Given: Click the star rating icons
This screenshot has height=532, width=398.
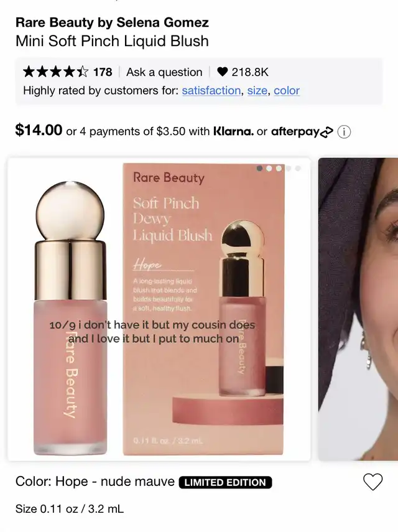Looking at the screenshot, I should 55,72.
